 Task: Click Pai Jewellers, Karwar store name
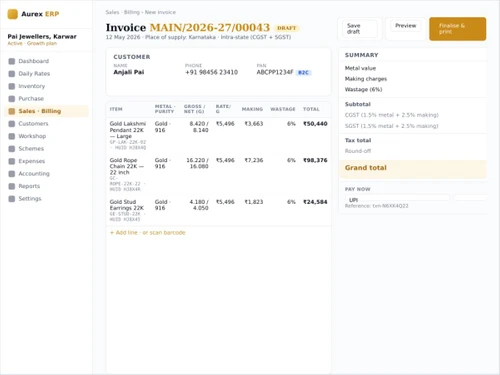[x=42, y=37]
